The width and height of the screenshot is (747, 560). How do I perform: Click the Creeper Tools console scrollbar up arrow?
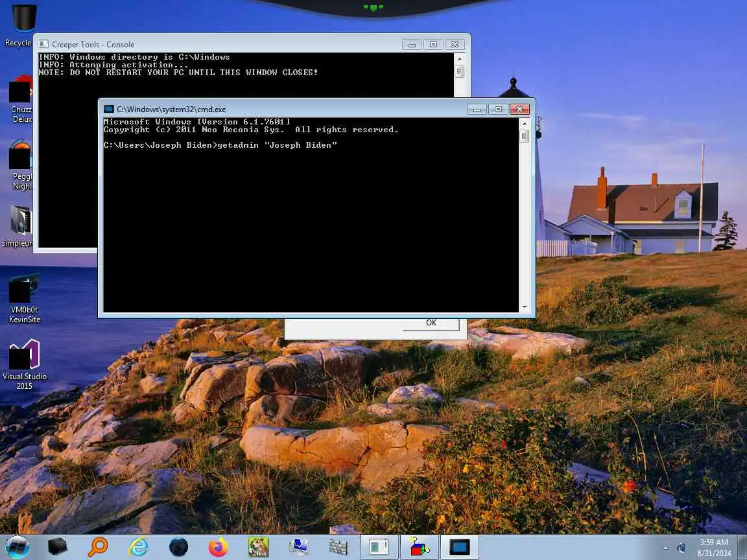(460, 58)
